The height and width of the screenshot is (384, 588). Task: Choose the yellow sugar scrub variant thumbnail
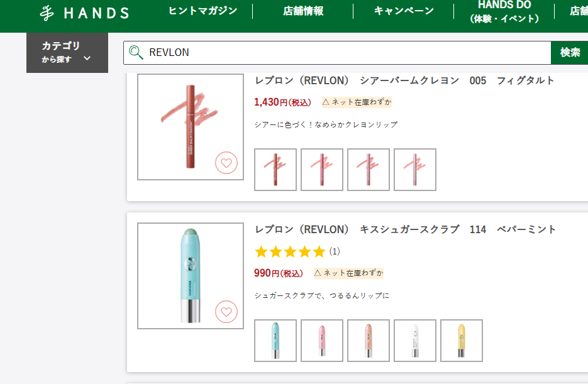tap(461, 341)
